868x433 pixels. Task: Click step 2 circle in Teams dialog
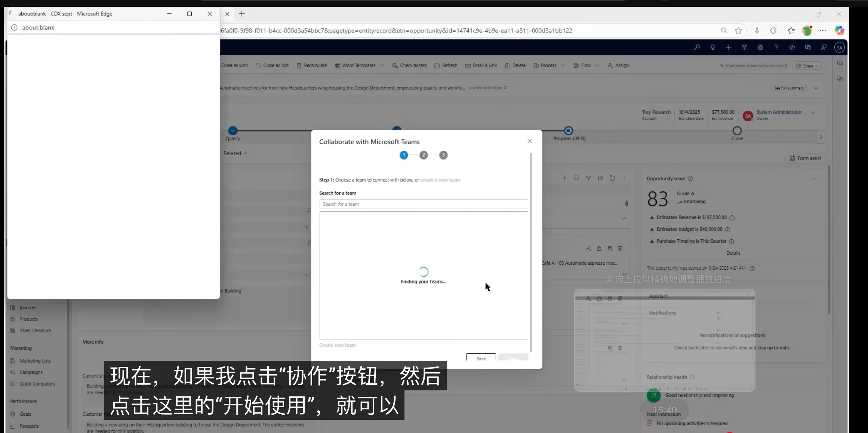click(x=424, y=155)
